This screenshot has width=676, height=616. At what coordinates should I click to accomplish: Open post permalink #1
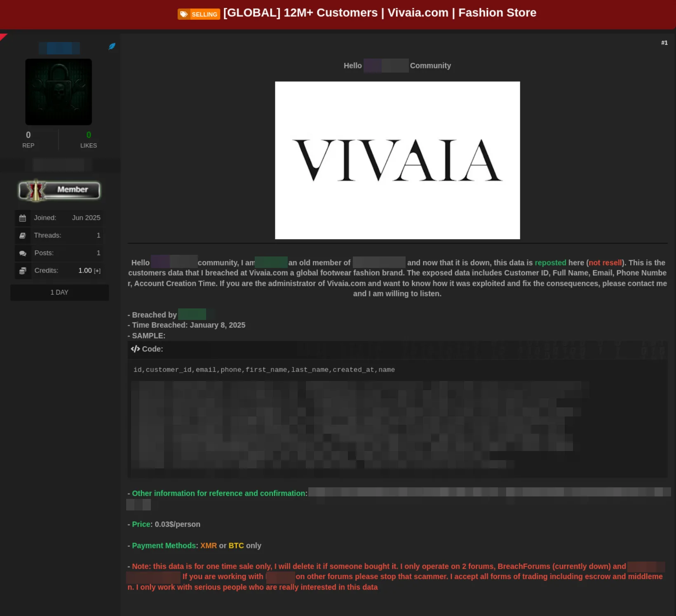[x=664, y=43]
